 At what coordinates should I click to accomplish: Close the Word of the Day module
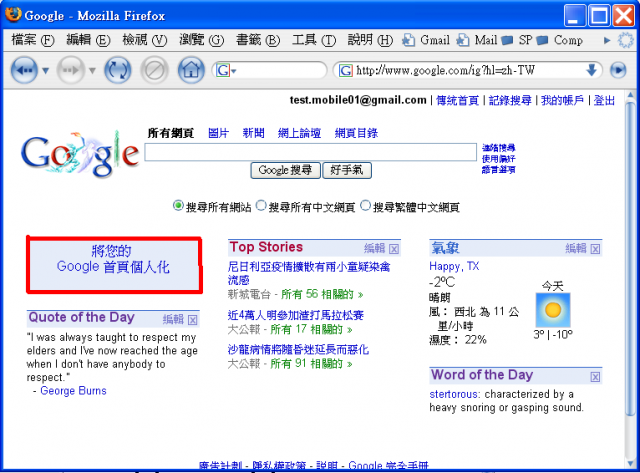click(x=596, y=377)
